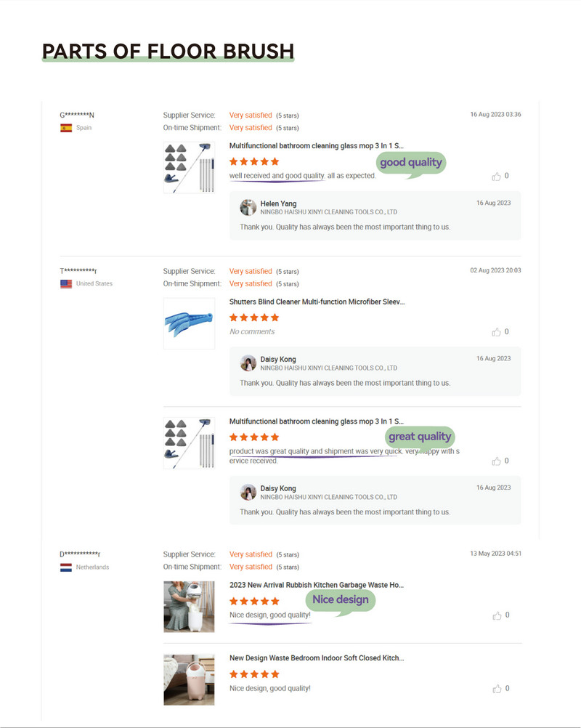
Task: Click thumbs-up on 'great quality' review
Action: coord(497,461)
